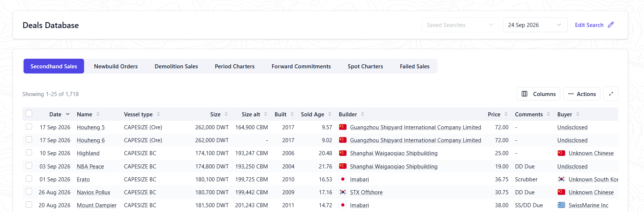644x212 pixels.
Task: Open the STX Offshore builder link
Action: tap(366, 192)
